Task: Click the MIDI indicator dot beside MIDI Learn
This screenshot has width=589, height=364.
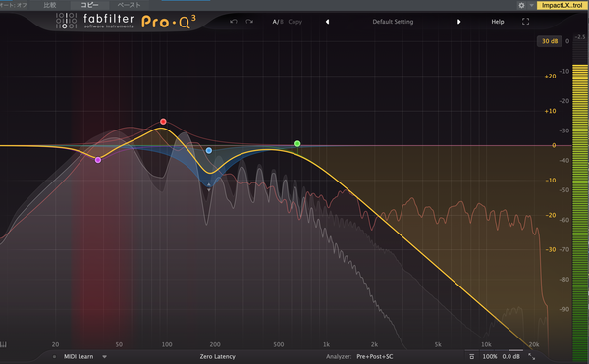Action: click(54, 357)
